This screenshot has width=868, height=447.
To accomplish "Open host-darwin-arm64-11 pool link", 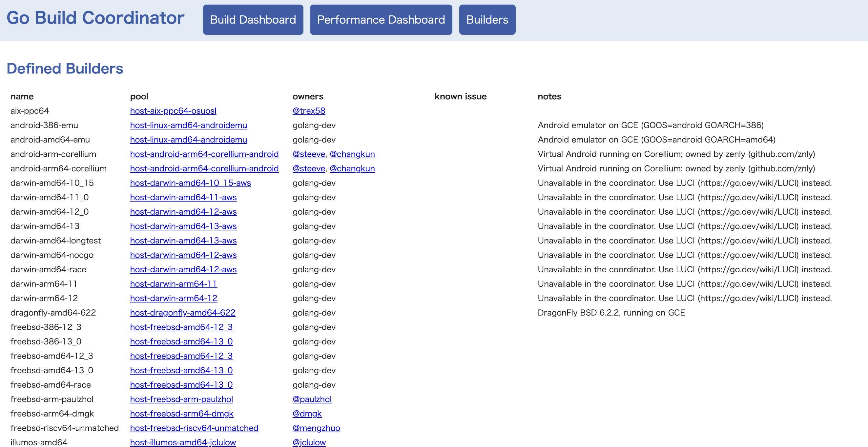I will (x=174, y=284).
